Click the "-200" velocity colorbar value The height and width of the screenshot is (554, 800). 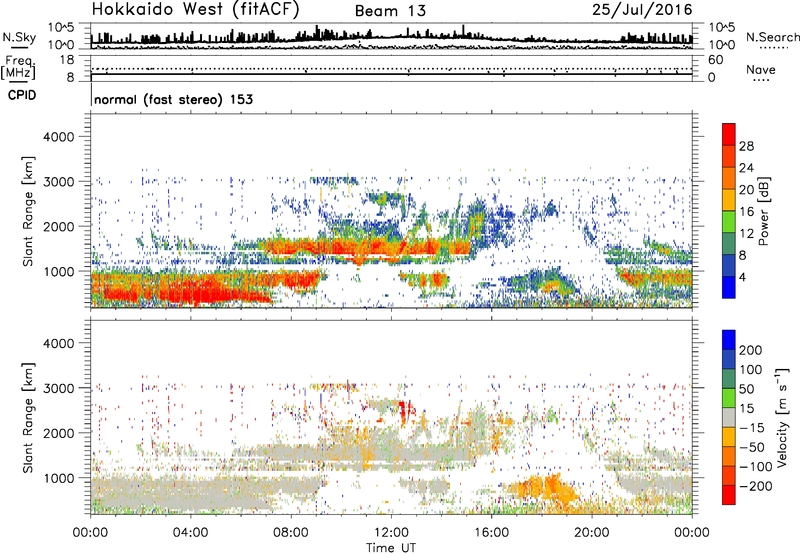click(756, 486)
